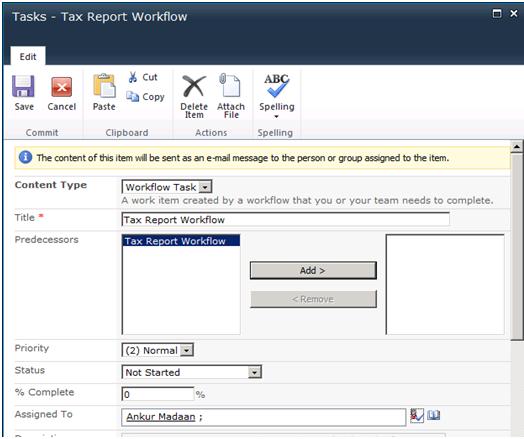Click the Actions group label
The height and width of the screenshot is (439, 524).
211,133
